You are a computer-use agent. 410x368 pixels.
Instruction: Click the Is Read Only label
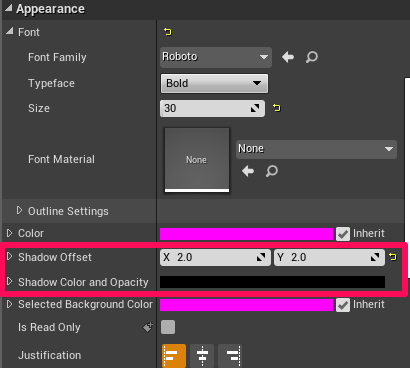[x=49, y=327]
